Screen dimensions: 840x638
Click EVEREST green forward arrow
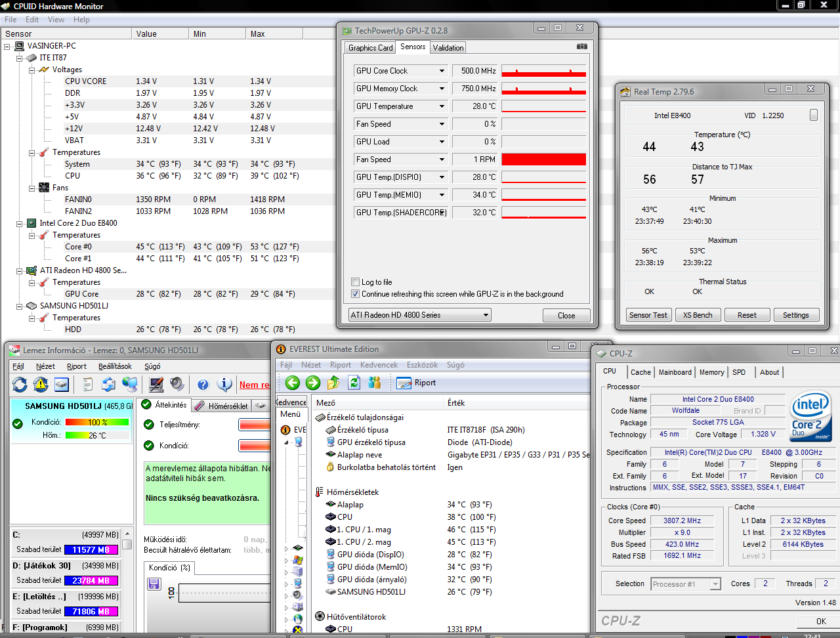[x=313, y=383]
